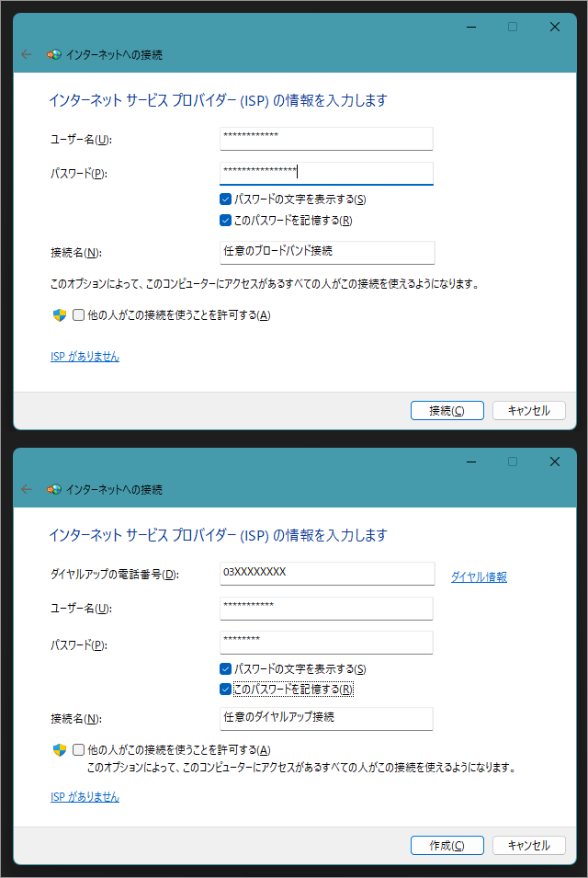Viewport: 588px width, 878px height.
Task: Click キャンセル in the broadband connection dialog
Action: [528, 411]
